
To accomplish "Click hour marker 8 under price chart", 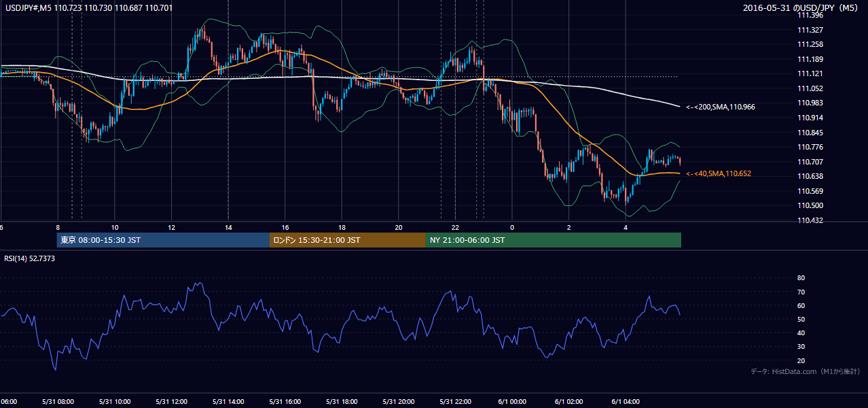I will (58, 227).
